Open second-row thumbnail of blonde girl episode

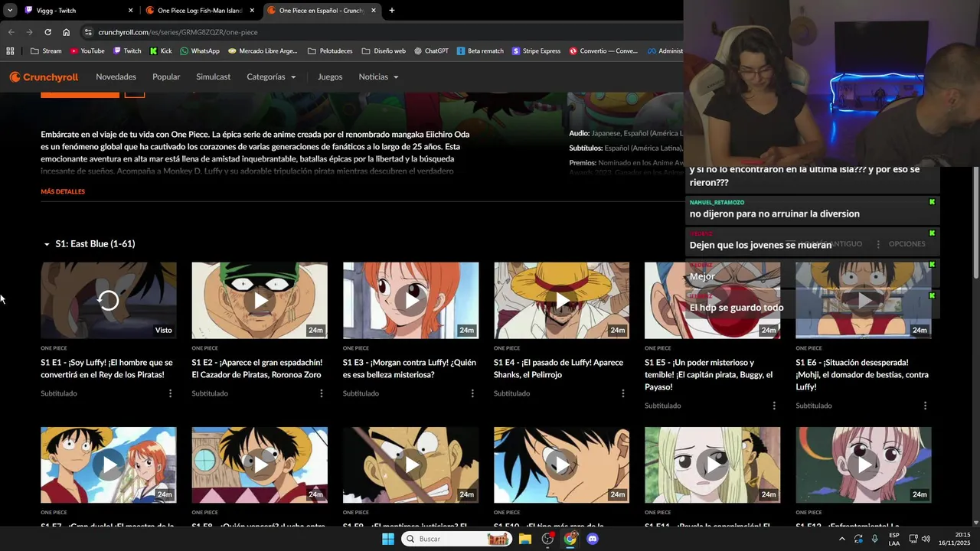click(712, 465)
